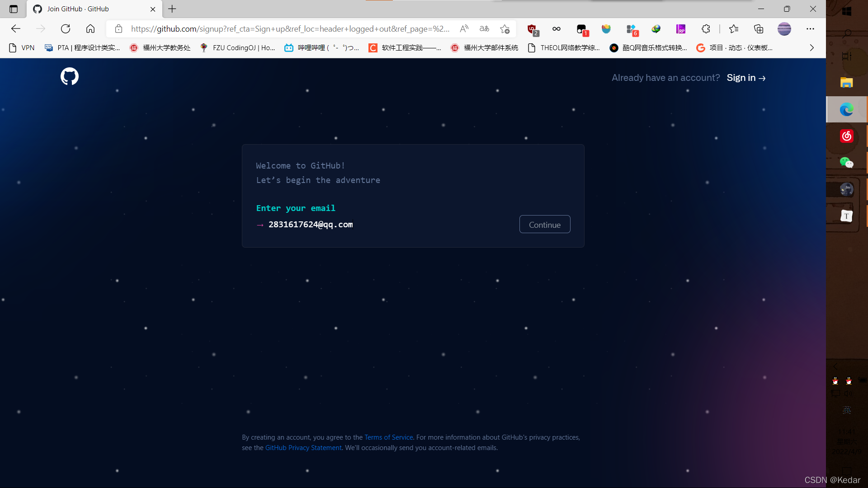
Task: Open the translate page icon
Action: point(484,29)
